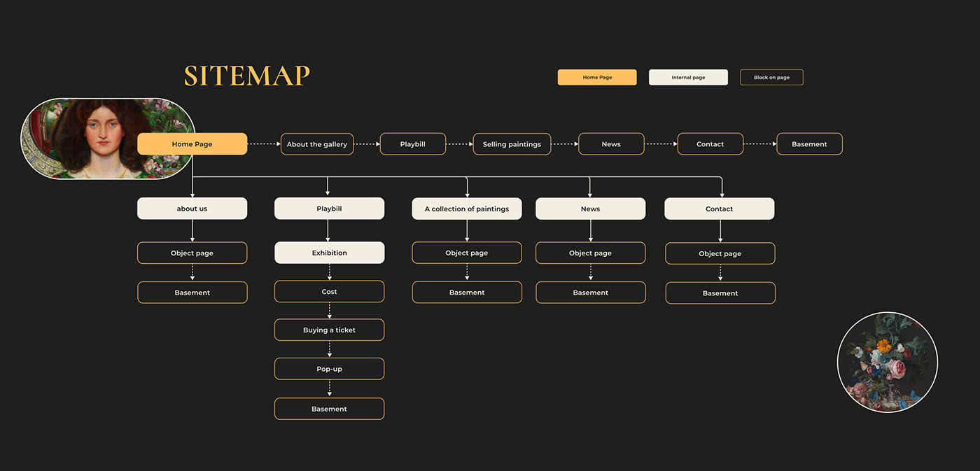Click the Exhibition page node
980x471 pixels.
(x=329, y=253)
